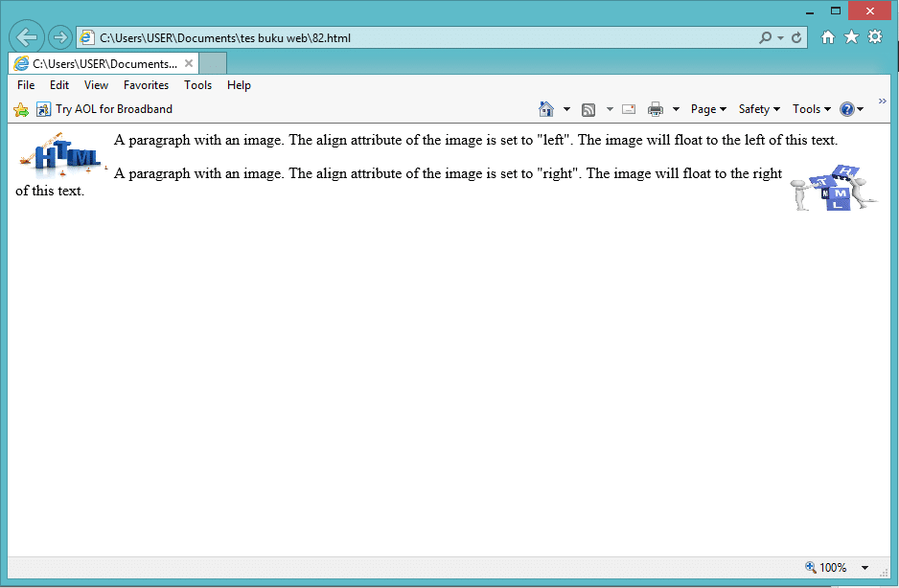Screen dimensions: 899x588
Task: Open the zoom level dropdown
Action: pyautogui.click(x=865, y=567)
